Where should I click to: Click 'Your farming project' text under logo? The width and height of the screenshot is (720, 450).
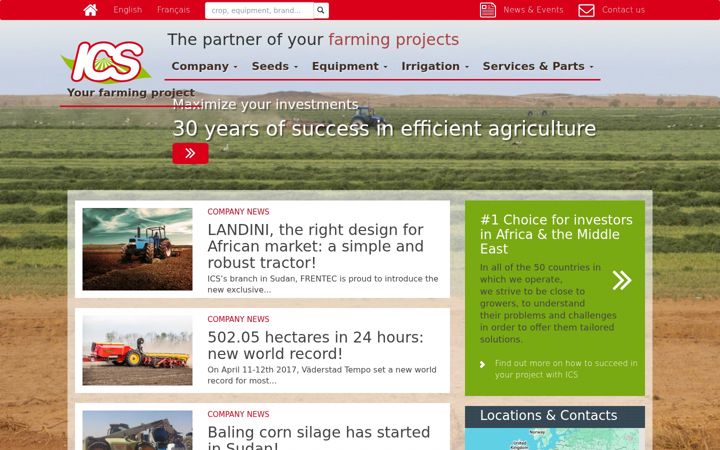click(x=131, y=92)
